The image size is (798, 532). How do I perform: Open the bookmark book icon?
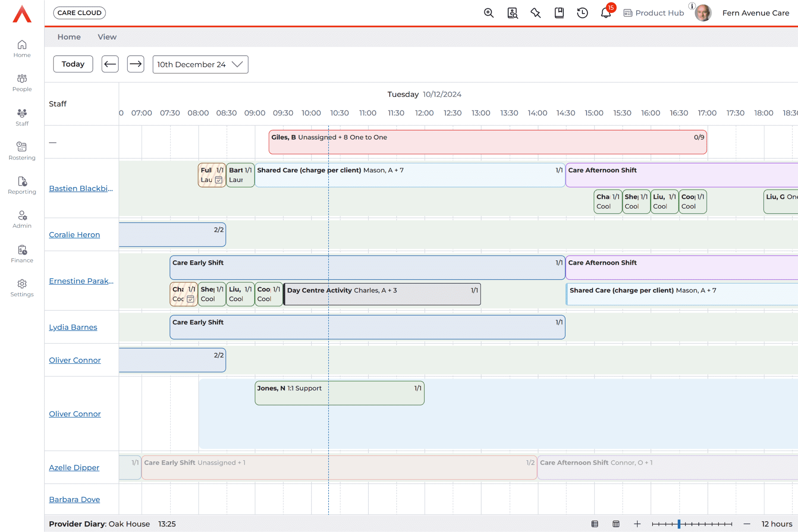(559, 13)
